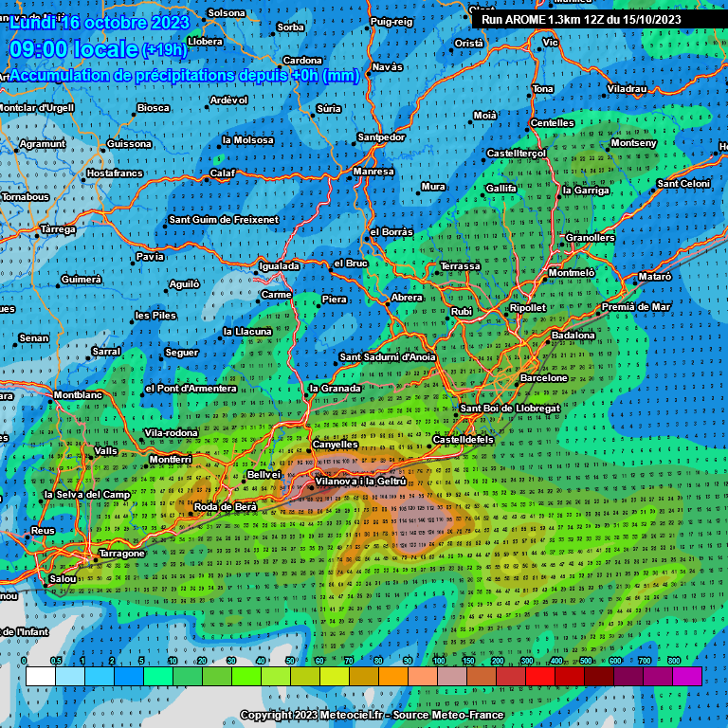Select the Reus city label
The height and width of the screenshot is (728, 728).
pos(43,530)
